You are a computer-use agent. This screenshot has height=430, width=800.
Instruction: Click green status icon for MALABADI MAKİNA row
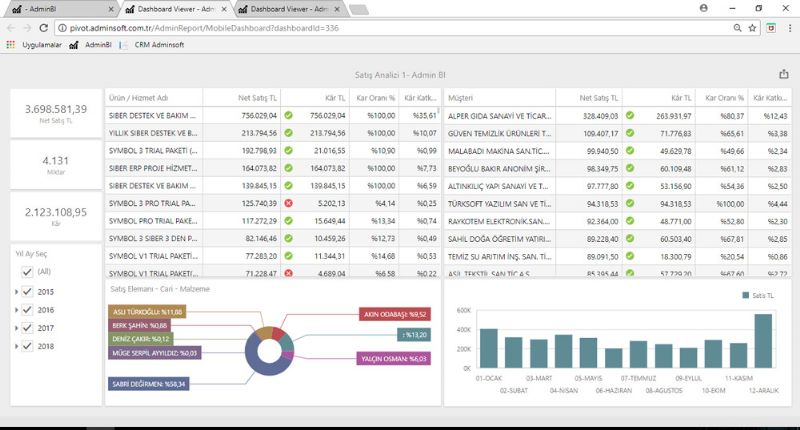pyautogui.click(x=630, y=150)
